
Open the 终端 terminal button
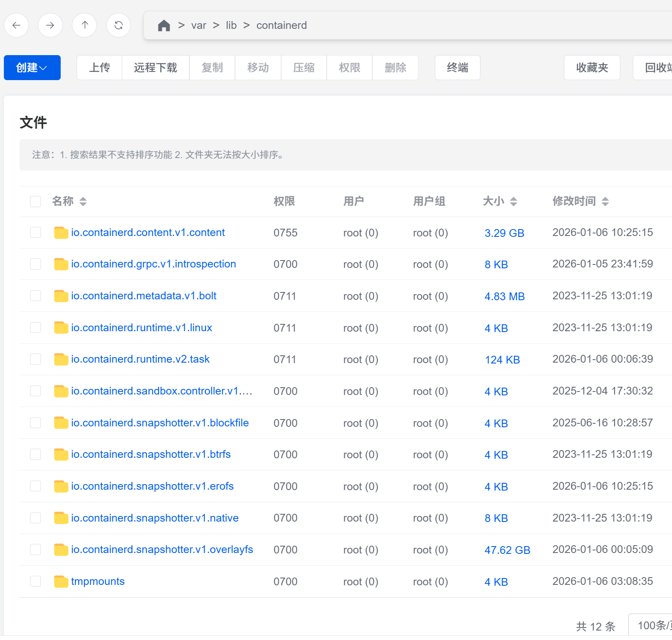pos(457,68)
